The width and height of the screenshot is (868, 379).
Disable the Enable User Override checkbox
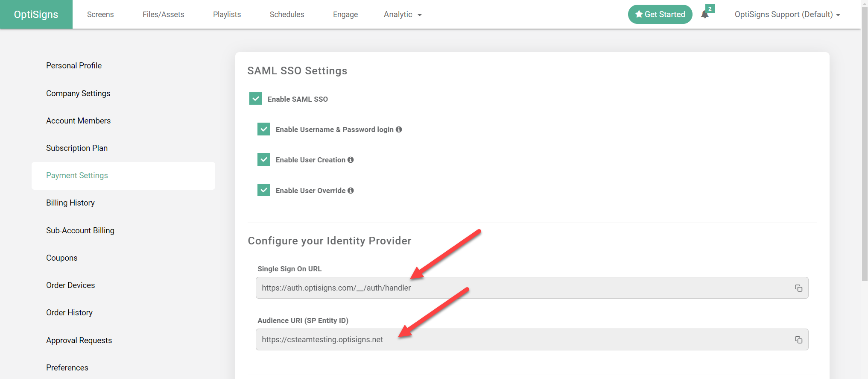coord(264,190)
